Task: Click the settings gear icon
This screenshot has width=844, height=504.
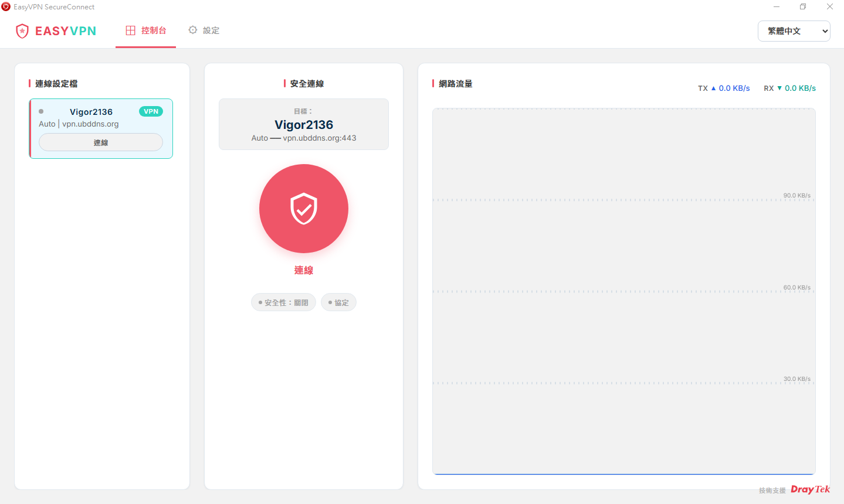Action: coord(193,30)
